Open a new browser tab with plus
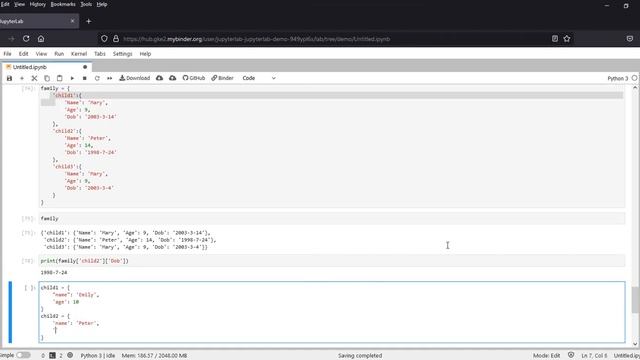 89,21
